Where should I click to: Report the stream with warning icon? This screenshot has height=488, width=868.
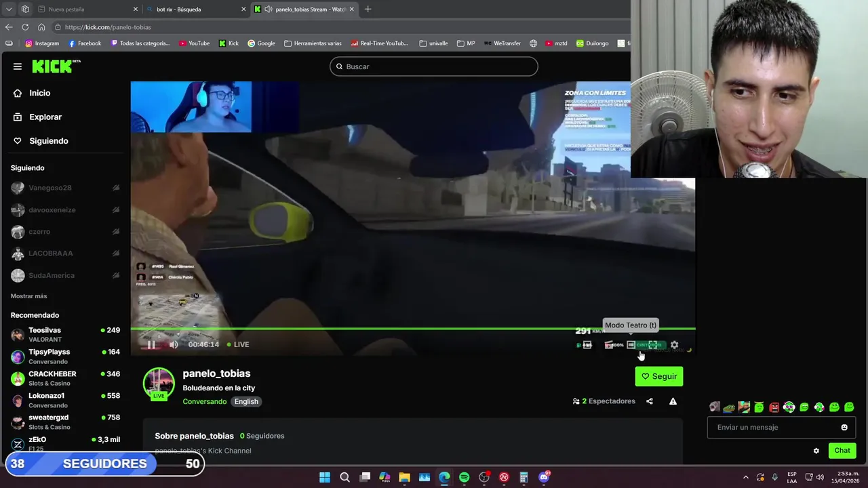673,401
